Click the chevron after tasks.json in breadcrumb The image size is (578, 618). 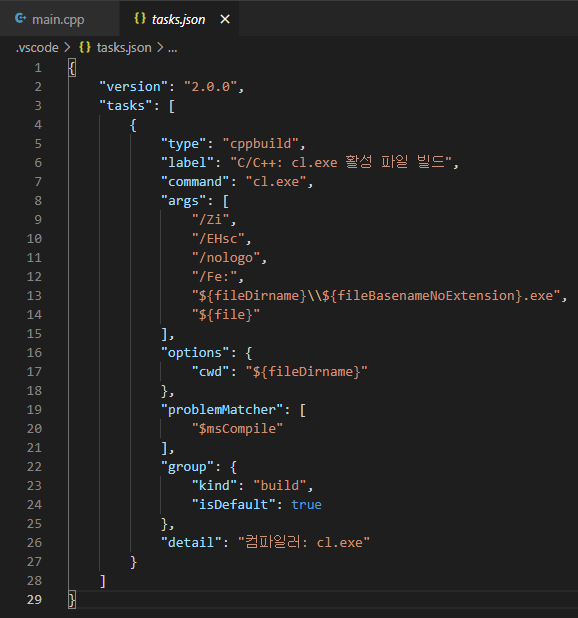160,48
